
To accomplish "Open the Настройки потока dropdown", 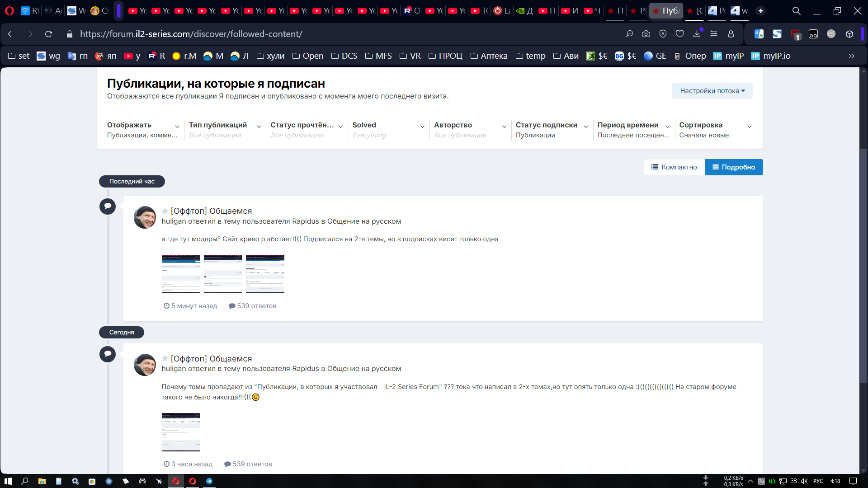I will coord(712,90).
